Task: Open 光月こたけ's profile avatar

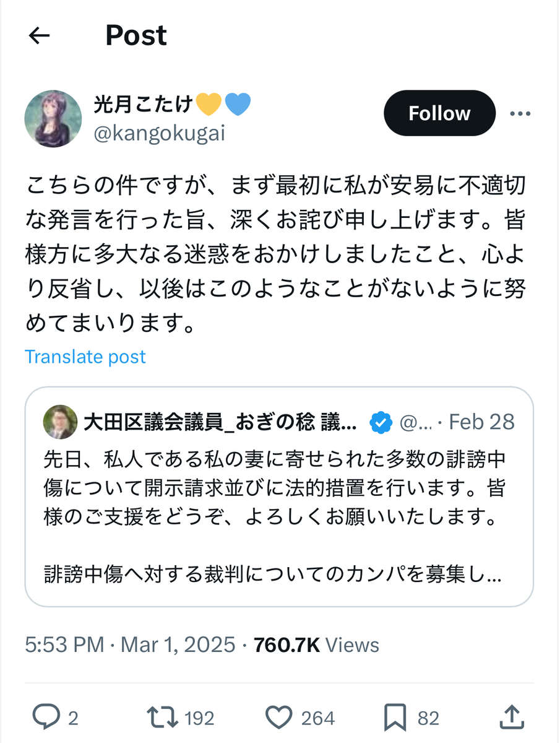Action: (53, 118)
